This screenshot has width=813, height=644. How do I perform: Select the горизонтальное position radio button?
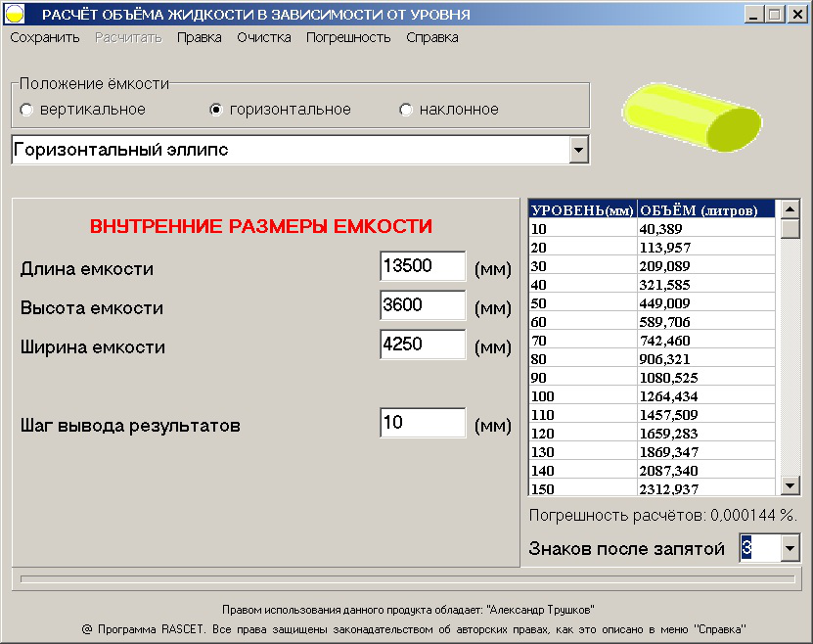[x=216, y=110]
